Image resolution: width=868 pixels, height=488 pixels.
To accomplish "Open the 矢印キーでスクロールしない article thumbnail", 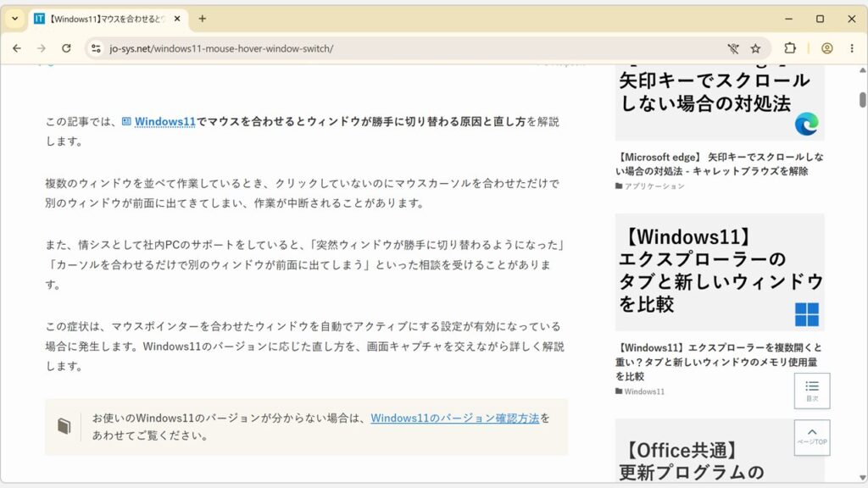I will point(720,103).
